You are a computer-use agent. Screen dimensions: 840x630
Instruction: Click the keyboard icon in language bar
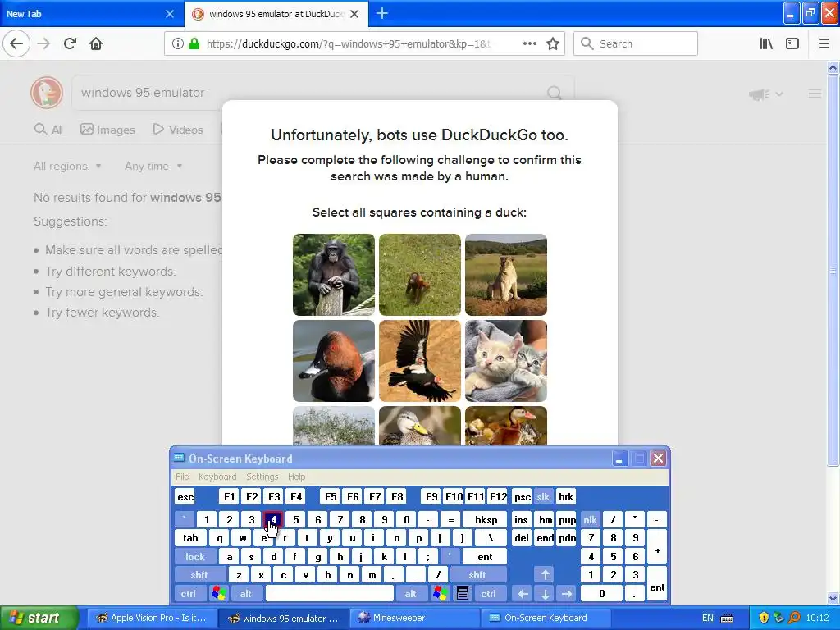pos(727,618)
